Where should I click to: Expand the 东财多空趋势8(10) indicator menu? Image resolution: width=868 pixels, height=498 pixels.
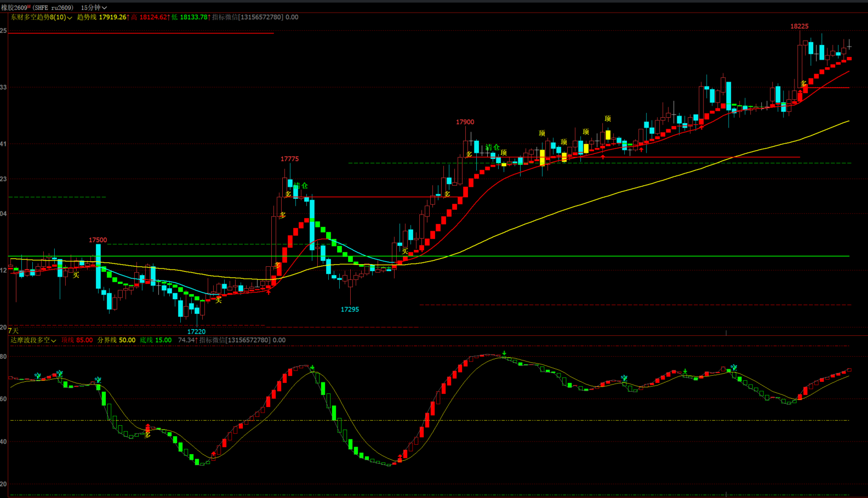click(41, 18)
